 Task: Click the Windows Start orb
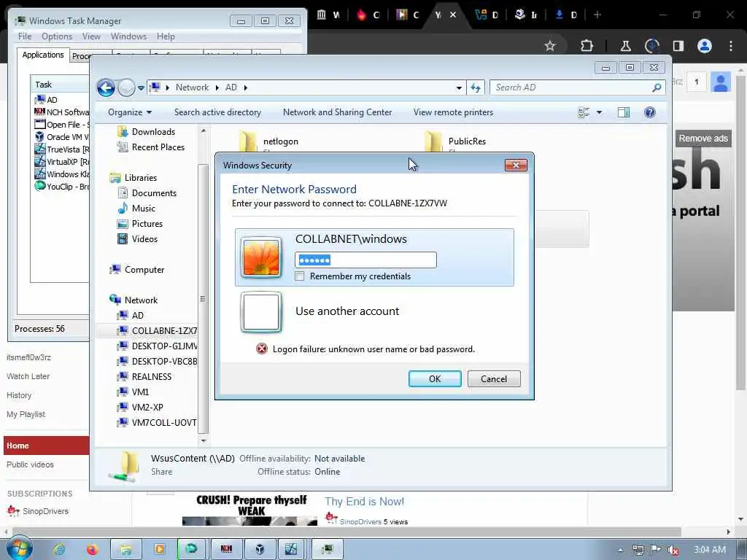point(19,549)
